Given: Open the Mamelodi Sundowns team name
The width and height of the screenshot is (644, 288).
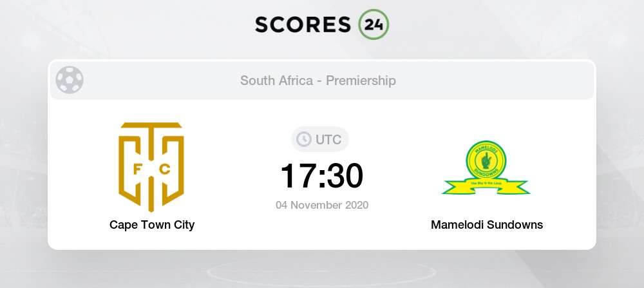Looking at the screenshot, I should (487, 225).
